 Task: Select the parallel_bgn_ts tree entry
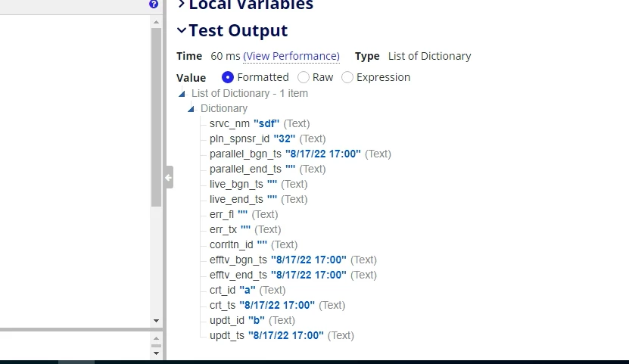pyautogui.click(x=300, y=154)
